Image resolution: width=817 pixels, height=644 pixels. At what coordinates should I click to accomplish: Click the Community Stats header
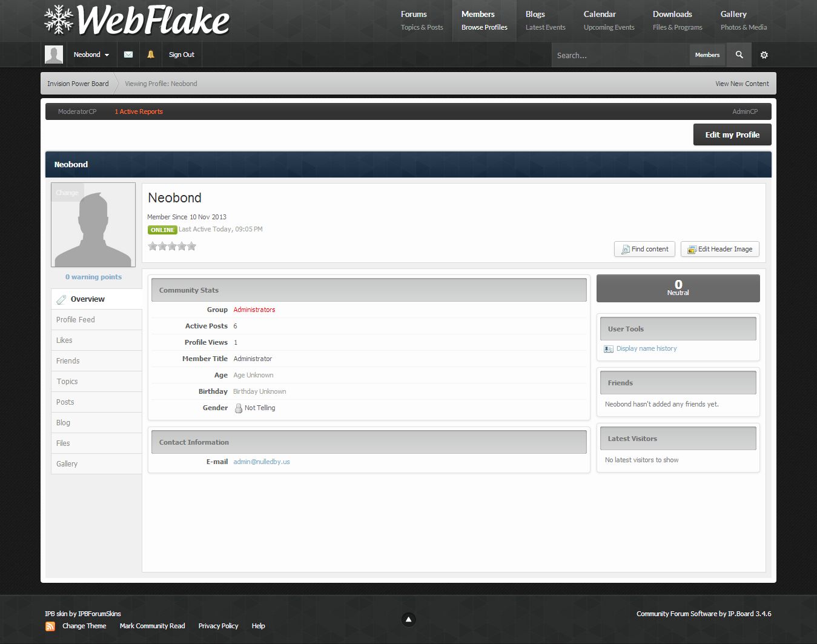(369, 290)
